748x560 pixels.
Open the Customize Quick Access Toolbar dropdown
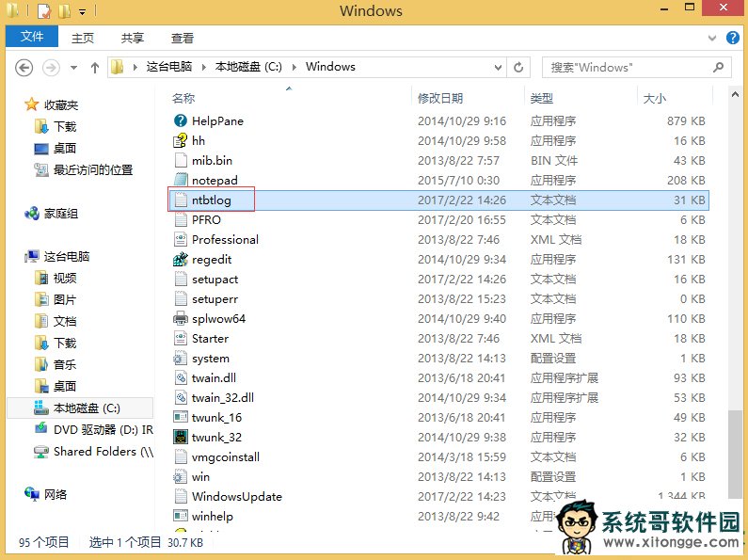[x=82, y=11]
